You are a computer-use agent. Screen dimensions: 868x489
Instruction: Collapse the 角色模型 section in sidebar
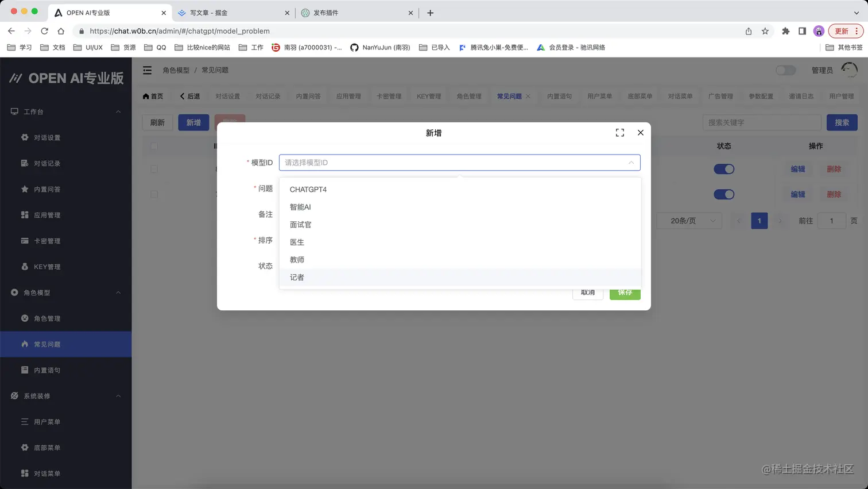point(118,292)
